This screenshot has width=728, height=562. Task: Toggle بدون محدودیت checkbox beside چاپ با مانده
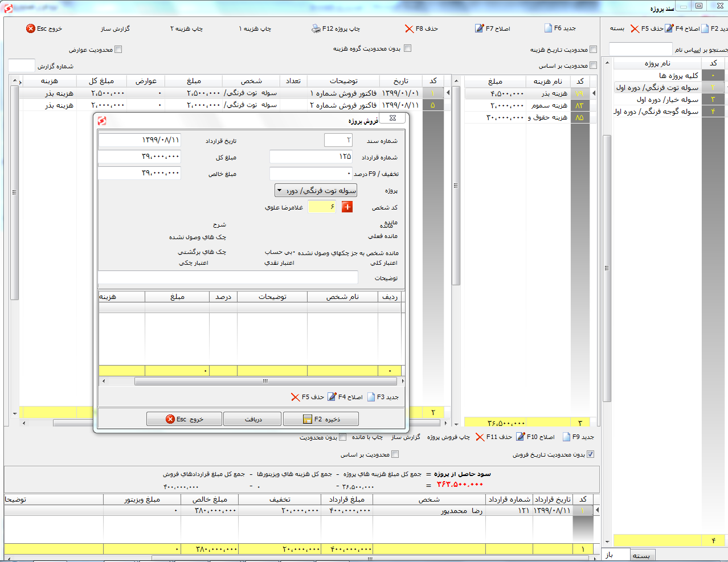click(x=343, y=437)
